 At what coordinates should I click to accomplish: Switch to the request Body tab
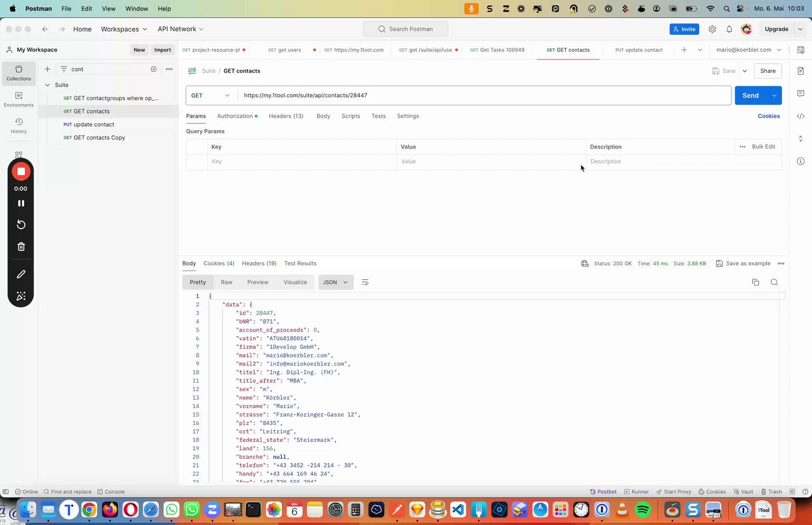[x=324, y=116]
